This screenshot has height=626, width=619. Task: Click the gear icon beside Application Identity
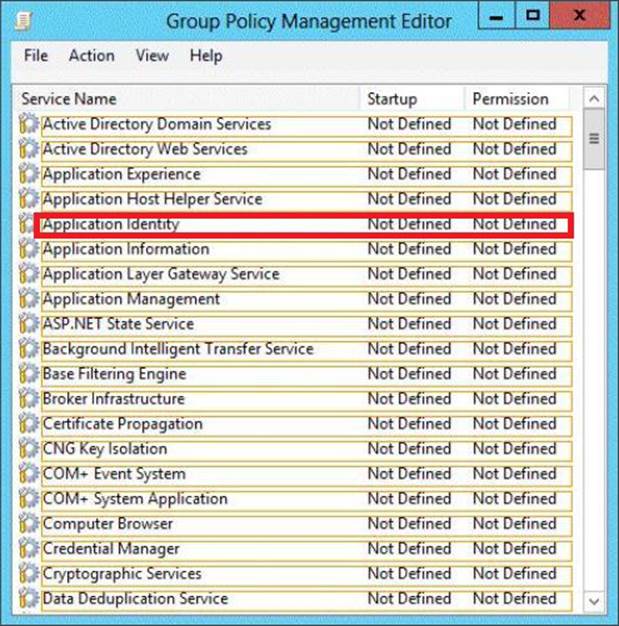[x=28, y=224]
